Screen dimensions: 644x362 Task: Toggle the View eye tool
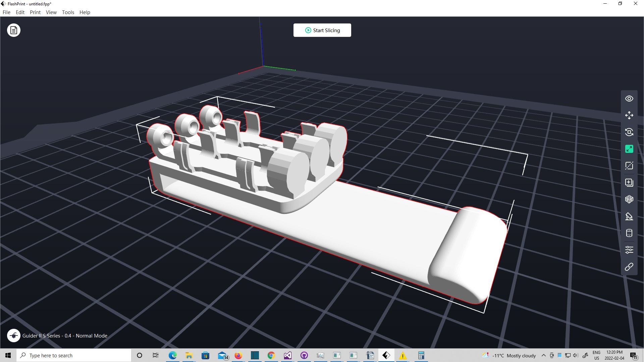click(x=629, y=99)
